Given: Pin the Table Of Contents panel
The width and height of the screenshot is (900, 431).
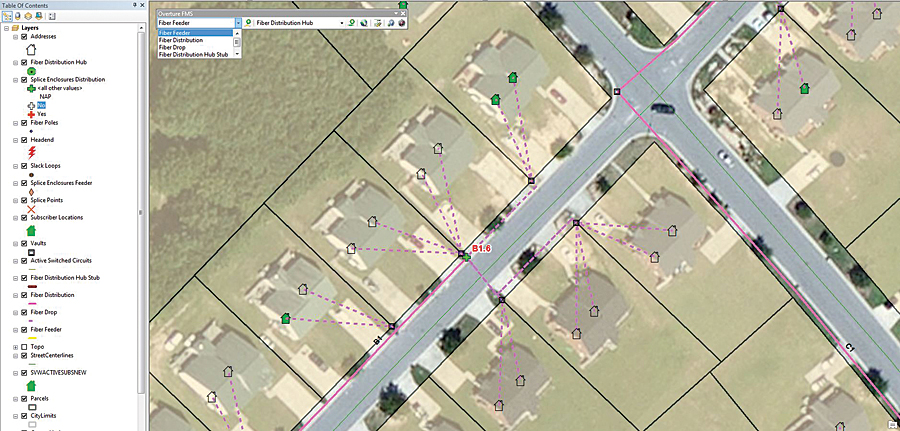Looking at the screenshot, I should click(134, 5).
